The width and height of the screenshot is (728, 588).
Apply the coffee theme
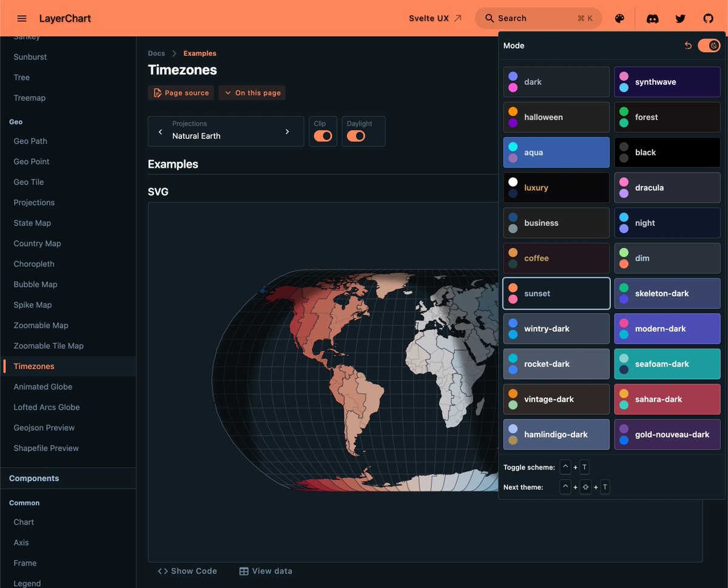coord(556,258)
